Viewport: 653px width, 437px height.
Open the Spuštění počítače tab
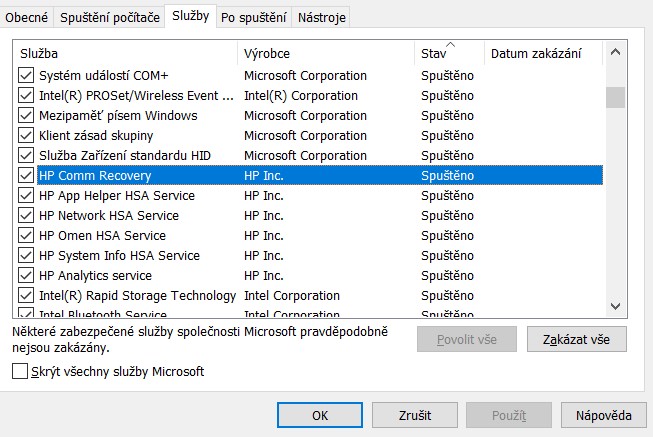[x=109, y=18]
